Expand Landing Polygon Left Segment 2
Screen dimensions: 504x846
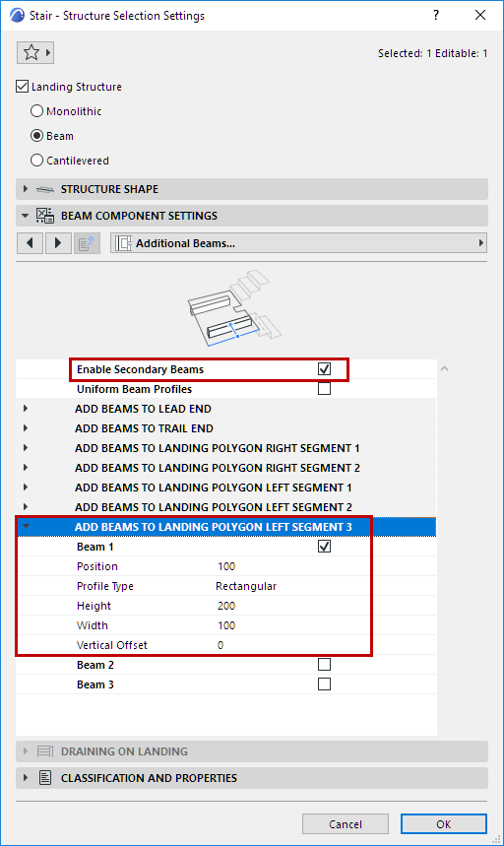point(26,507)
